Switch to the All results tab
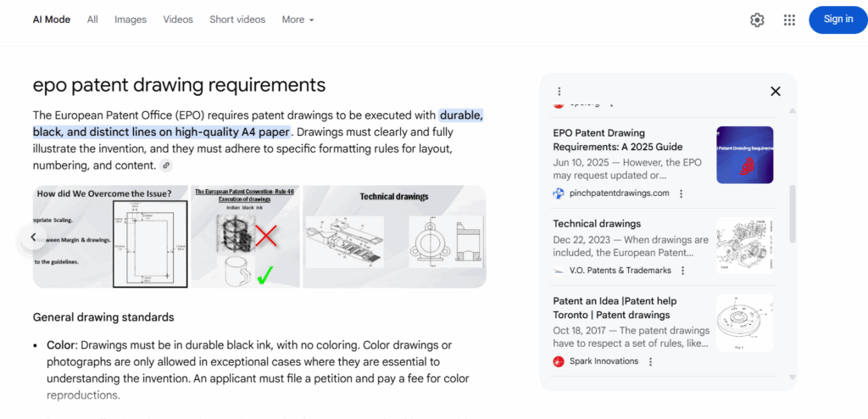This screenshot has height=419, width=868. 92,20
